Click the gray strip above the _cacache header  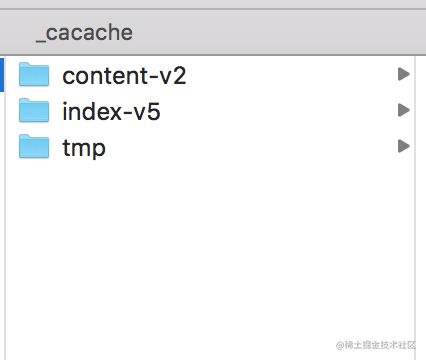pyautogui.click(x=213, y=4)
